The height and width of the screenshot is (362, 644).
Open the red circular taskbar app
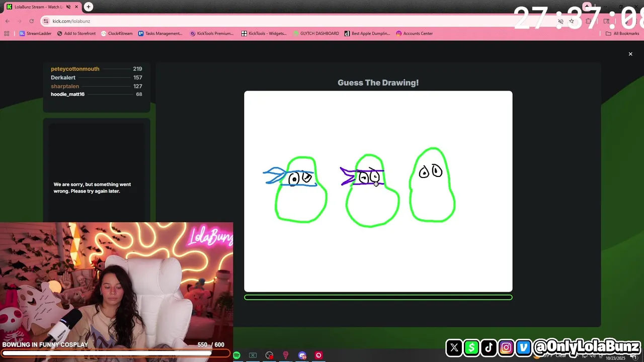pos(318,355)
